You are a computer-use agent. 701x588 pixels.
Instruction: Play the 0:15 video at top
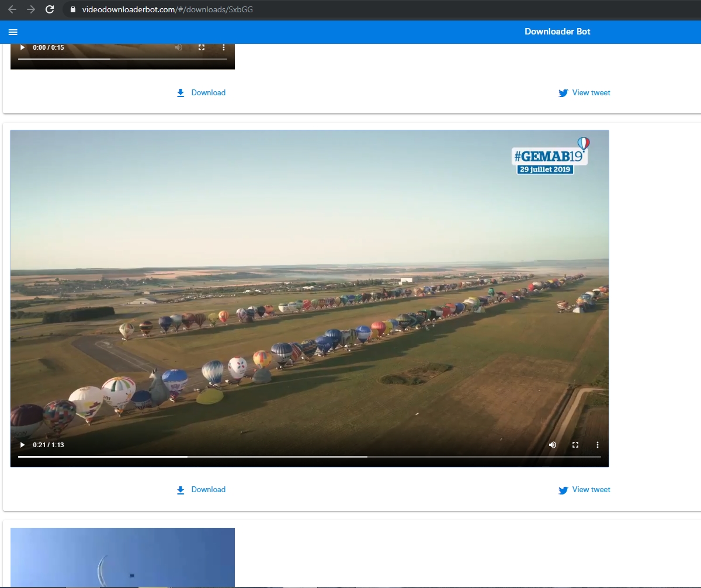coord(23,47)
